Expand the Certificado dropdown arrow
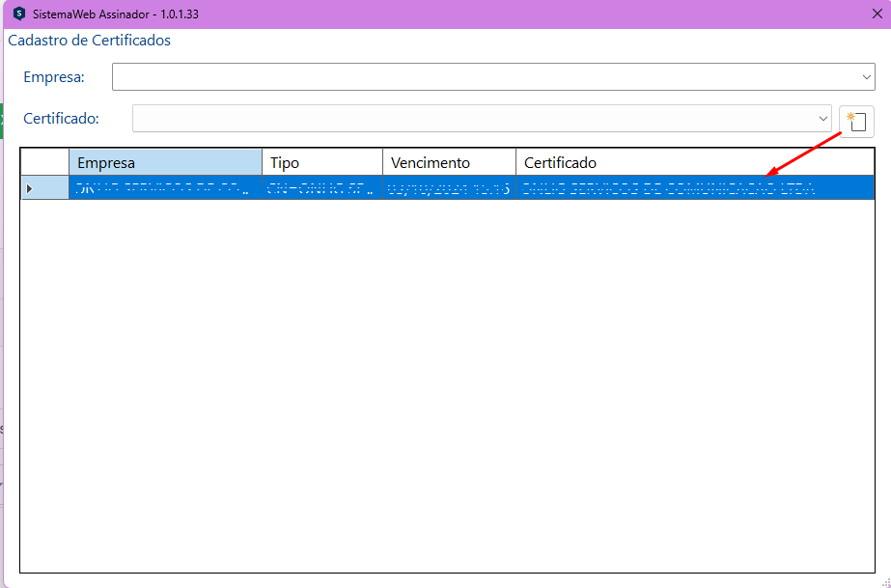 823,118
